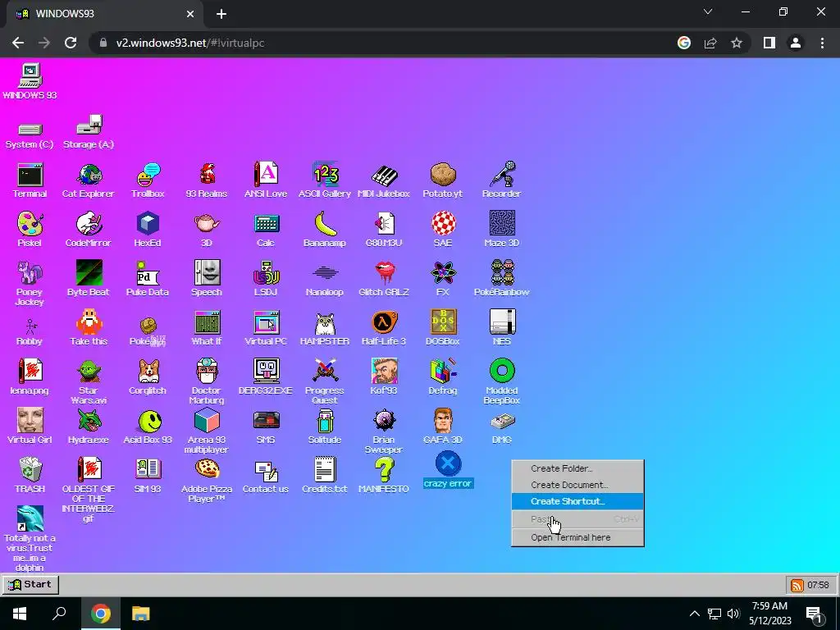The image size is (840, 630).
Task: Open Acid Box 93 smiley icon
Action: click(x=148, y=427)
